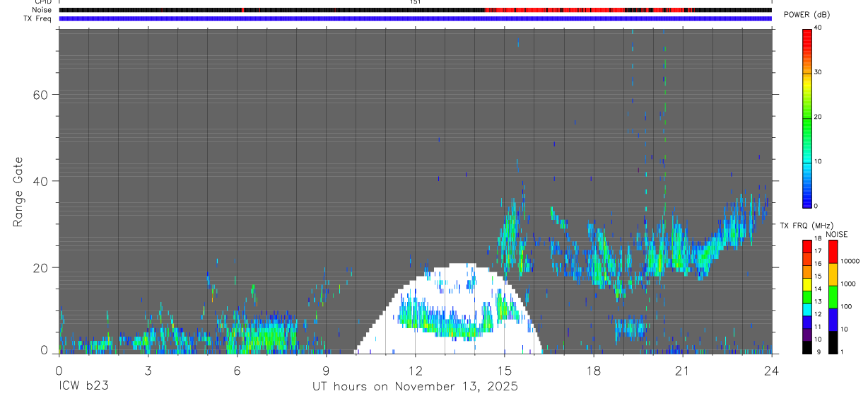Click the x-axis tick label '21'
The height and width of the screenshot is (401, 868).
point(683,370)
